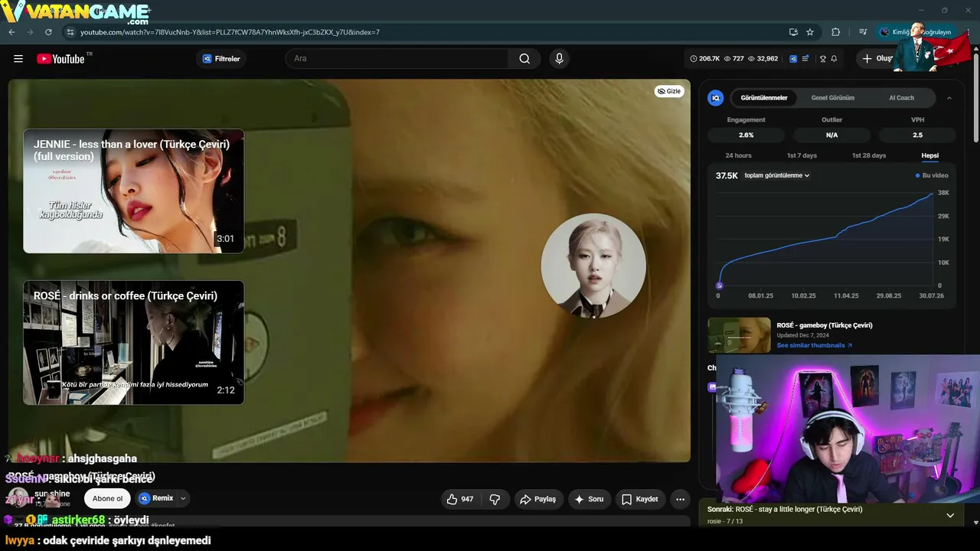Open the browser extensions puzzle icon

tap(835, 32)
